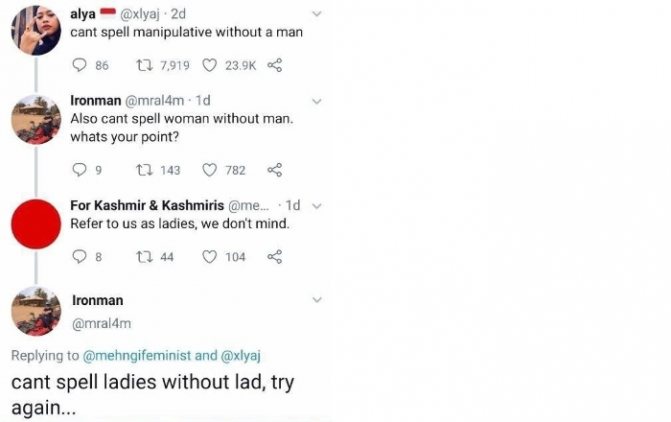Image resolution: width=671 pixels, height=422 pixels.
Task: Expand options chevron on Ironman's first tweet
Action: click(317, 101)
